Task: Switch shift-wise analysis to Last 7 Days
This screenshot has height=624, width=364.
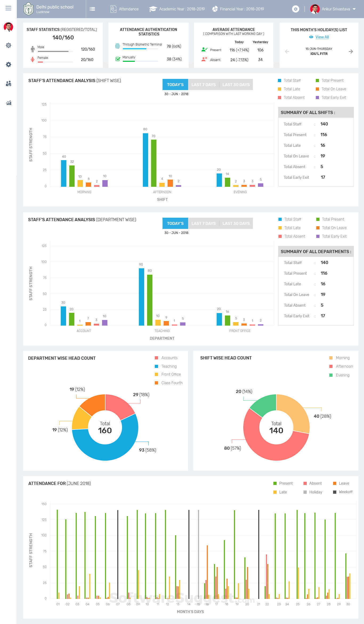Action: point(204,84)
